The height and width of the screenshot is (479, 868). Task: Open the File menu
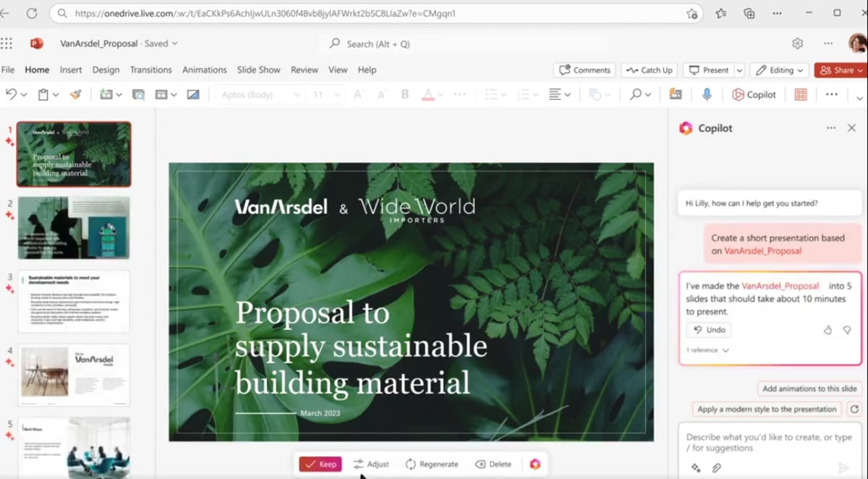[8, 70]
